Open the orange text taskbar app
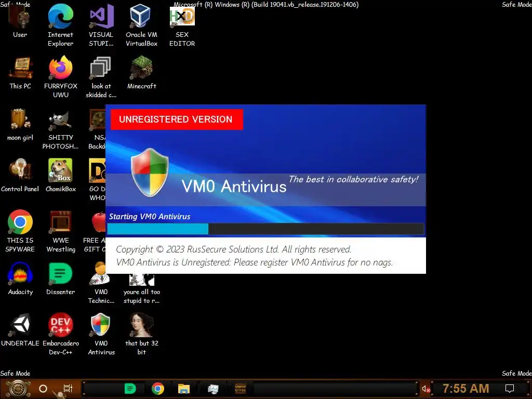 tap(241, 389)
